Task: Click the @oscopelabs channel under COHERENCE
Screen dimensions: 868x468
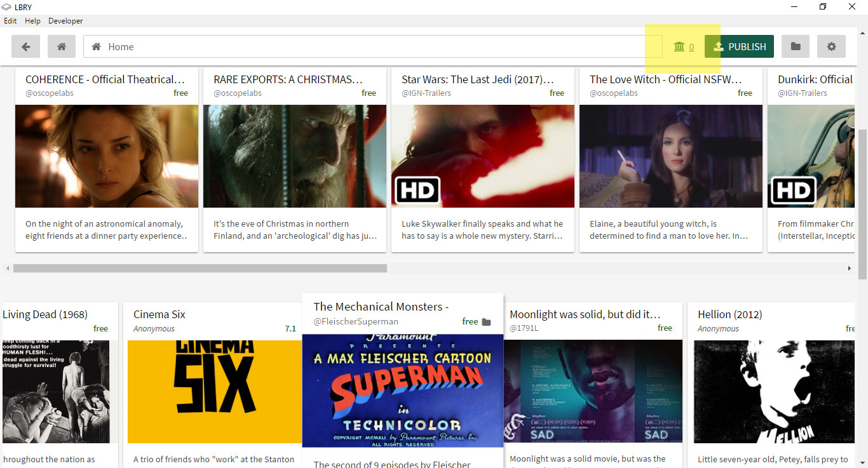Action: point(50,93)
